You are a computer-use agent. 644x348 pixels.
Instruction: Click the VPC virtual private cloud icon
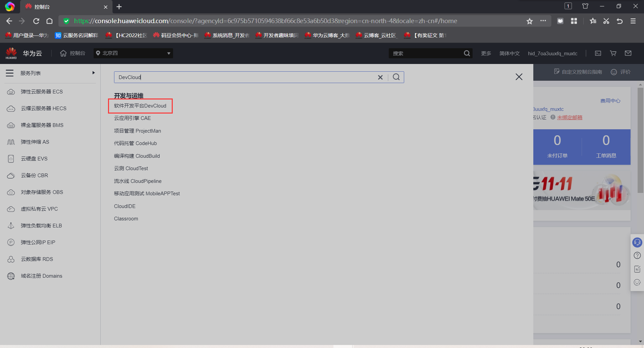point(11,209)
